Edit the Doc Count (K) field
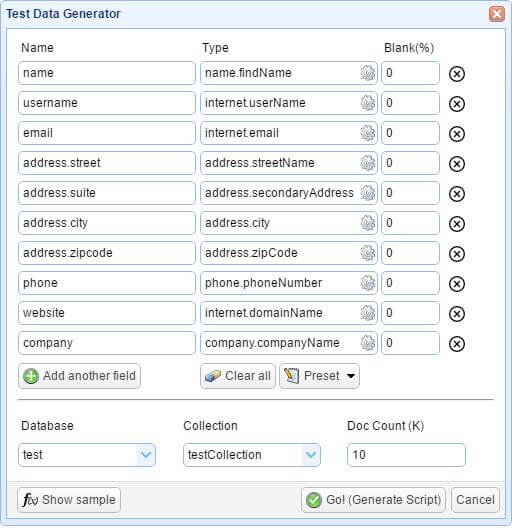This screenshot has width=512, height=528. pos(406,455)
